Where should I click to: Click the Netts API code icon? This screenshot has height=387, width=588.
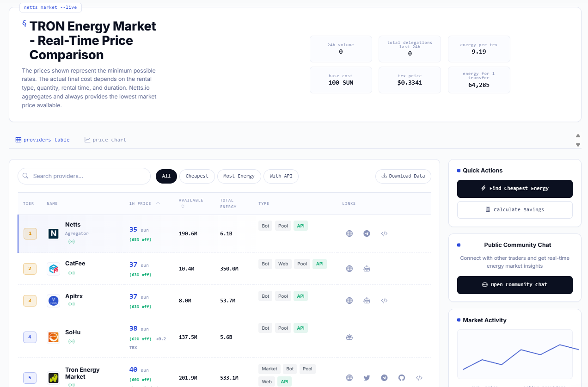[384, 233]
